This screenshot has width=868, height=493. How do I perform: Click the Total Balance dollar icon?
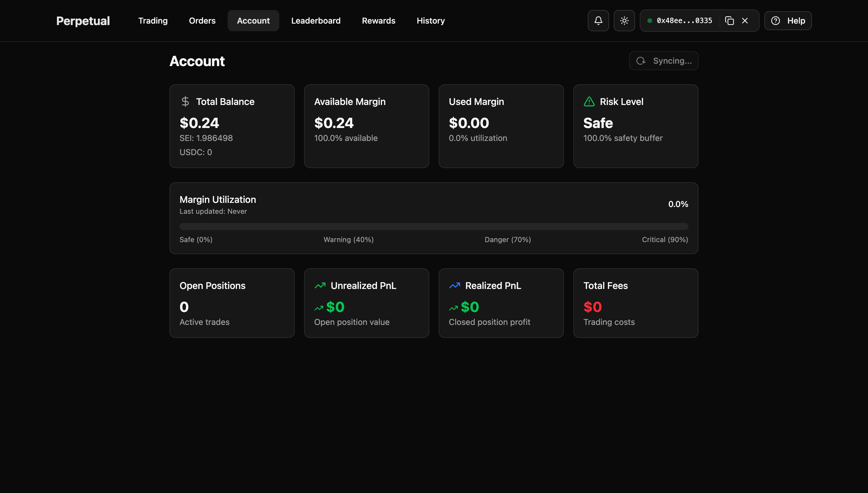click(x=185, y=102)
